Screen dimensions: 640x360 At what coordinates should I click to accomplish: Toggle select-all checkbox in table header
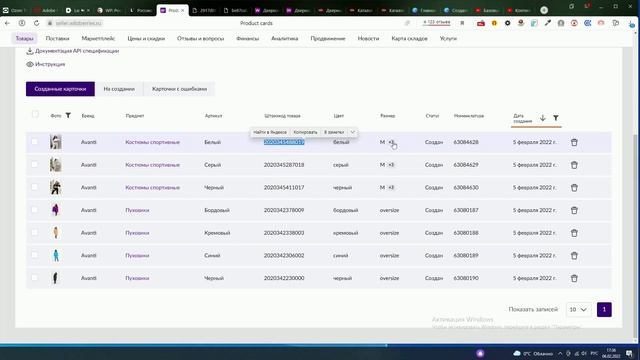[x=35, y=114]
